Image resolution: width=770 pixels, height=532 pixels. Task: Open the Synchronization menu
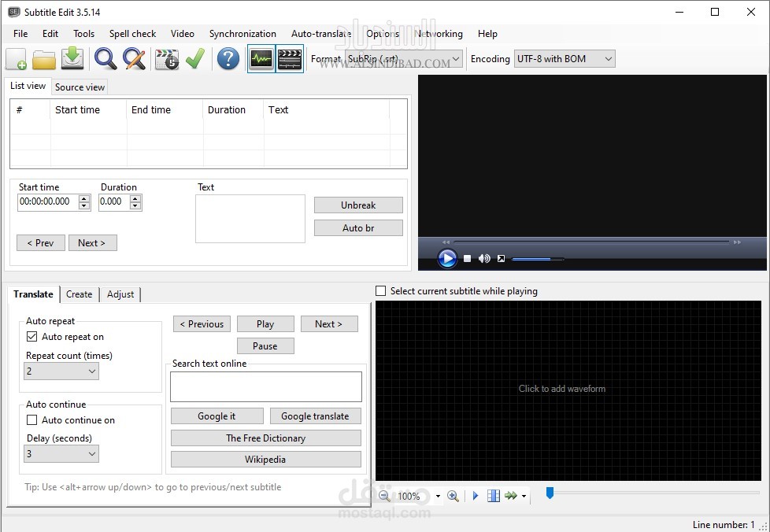click(242, 34)
